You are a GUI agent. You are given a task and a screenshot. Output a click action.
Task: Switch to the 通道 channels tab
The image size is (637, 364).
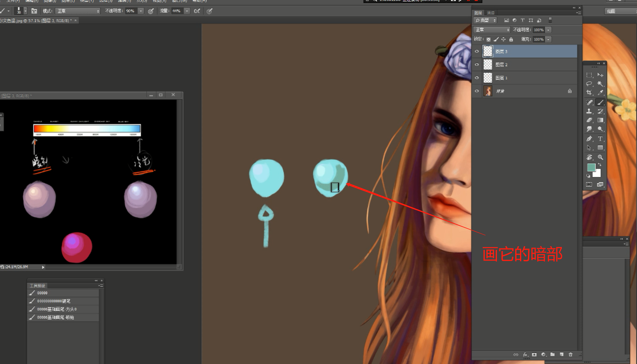(491, 13)
